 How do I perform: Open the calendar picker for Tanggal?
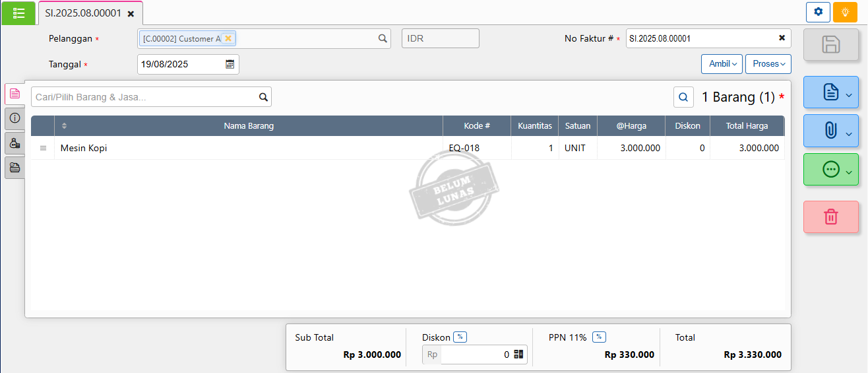point(230,64)
